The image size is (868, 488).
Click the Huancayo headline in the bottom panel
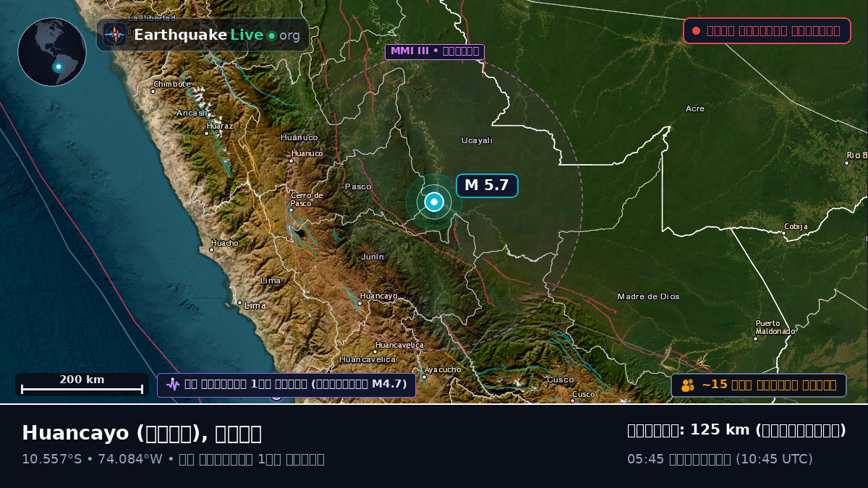tap(142, 433)
